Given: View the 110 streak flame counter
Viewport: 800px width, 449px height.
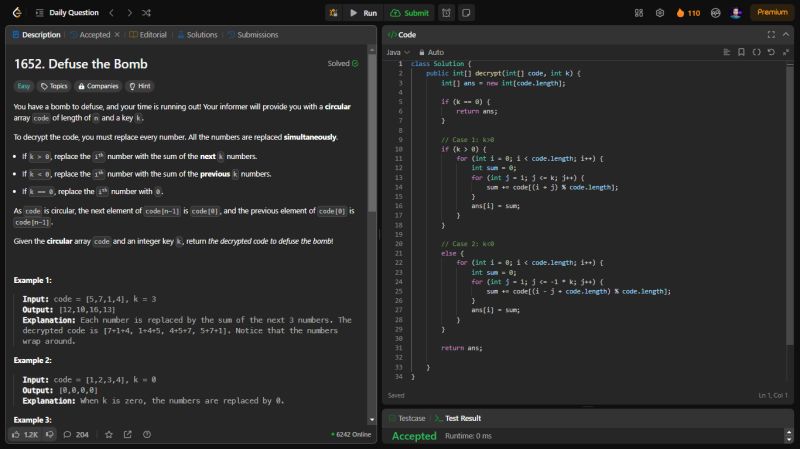Looking at the screenshot, I should tap(688, 13).
